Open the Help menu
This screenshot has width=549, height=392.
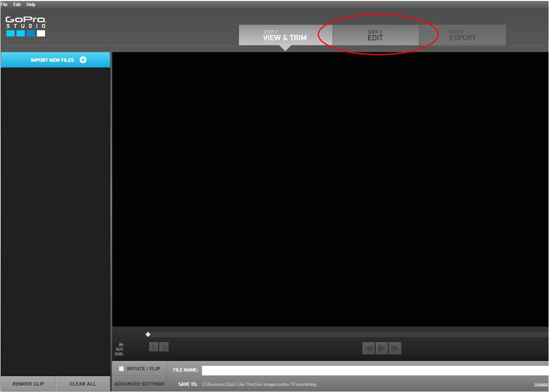pos(31,5)
